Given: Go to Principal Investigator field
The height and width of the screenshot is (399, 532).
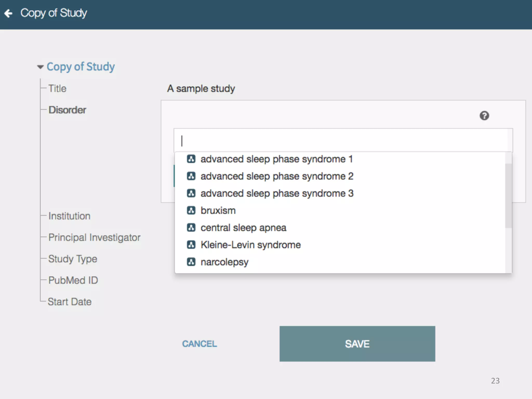Looking at the screenshot, I should coord(94,237).
